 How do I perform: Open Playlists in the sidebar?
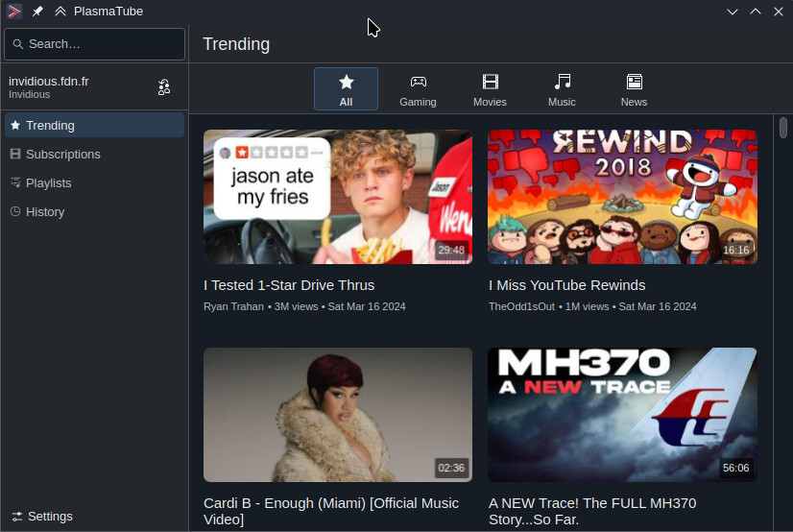pyautogui.click(x=95, y=183)
